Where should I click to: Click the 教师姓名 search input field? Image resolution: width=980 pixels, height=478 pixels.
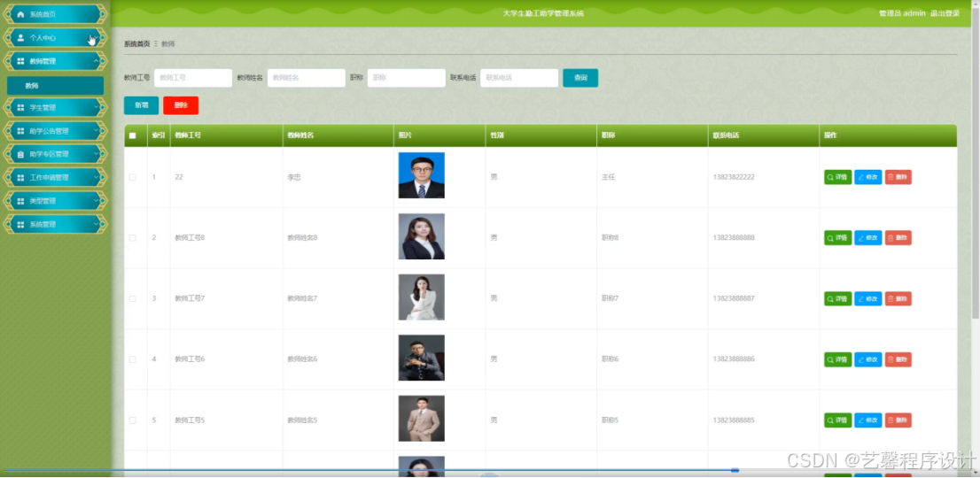coord(307,78)
